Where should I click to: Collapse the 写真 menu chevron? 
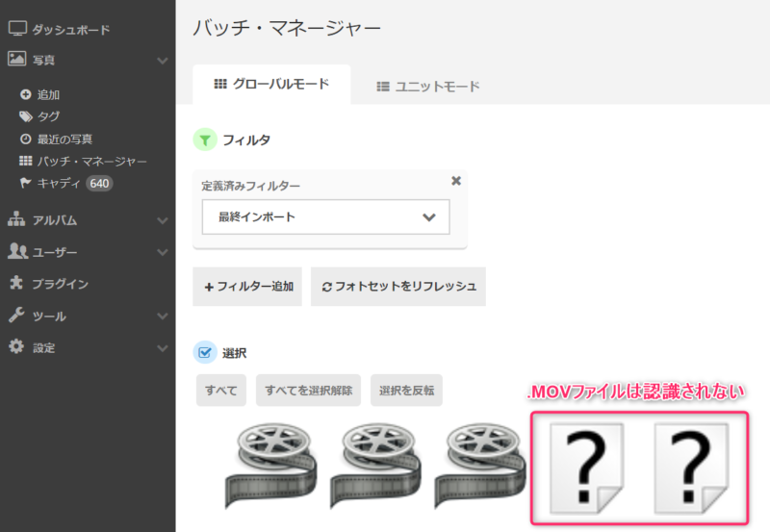pyautogui.click(x=162, y=61)
